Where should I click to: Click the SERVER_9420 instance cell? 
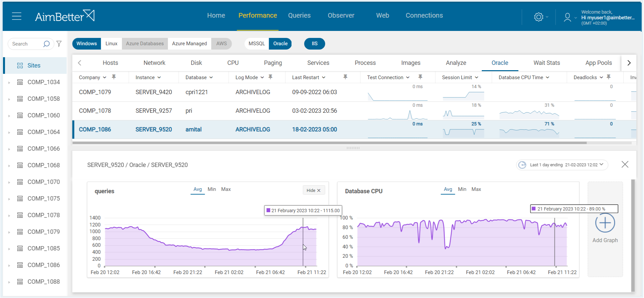click(x=154, y=92)
